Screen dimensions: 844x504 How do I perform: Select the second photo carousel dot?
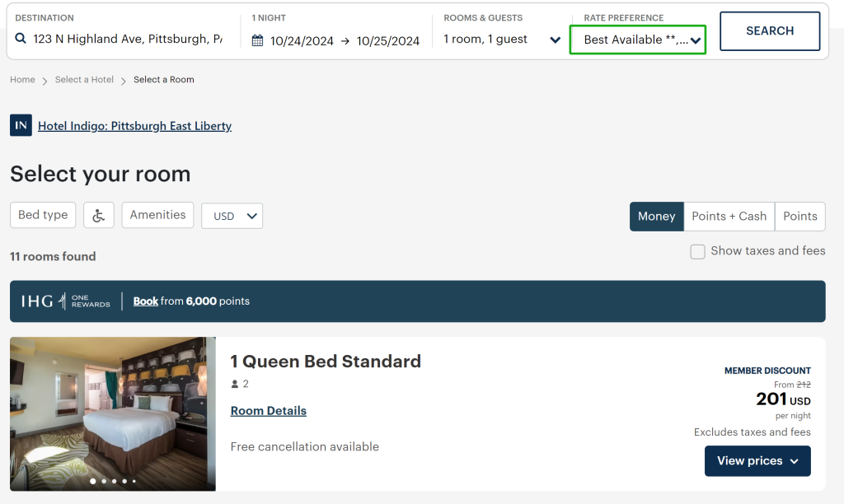point(104,482)
